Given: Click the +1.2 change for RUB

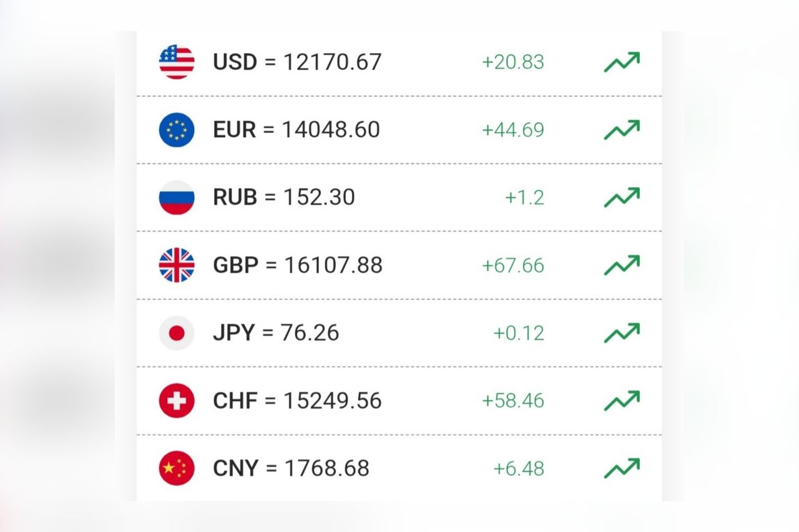Looking at the screenshot, I should coord(524,198).
